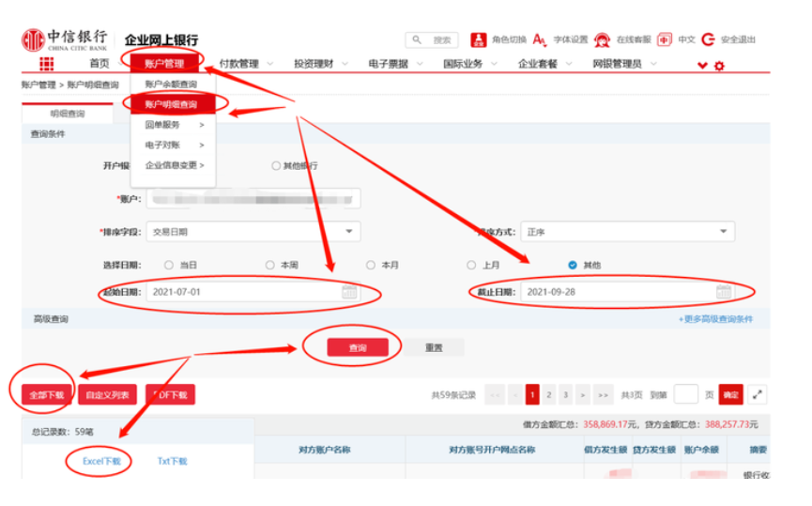Screen dimensions: 812x506
Task: Go to page 3
Action: tap(565, 394)
